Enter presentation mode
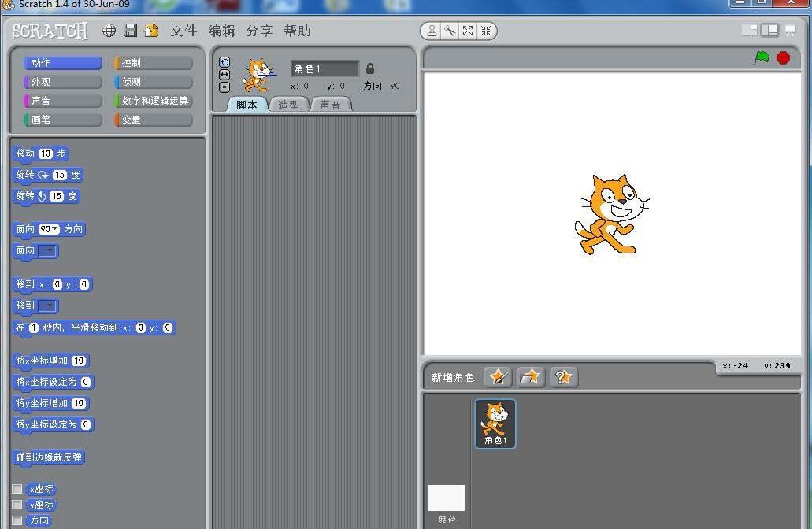Screen dimensions: 812x529 click(790, 31)
